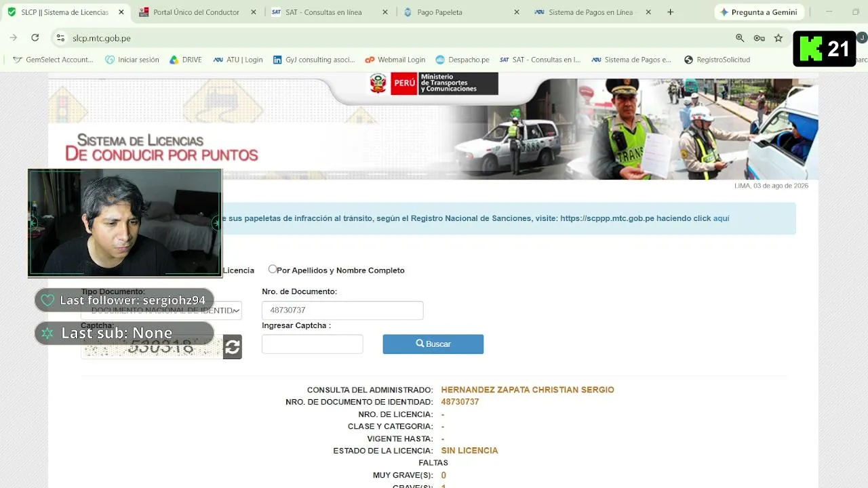Open site information icon in address bar
The width and height of the screenshot is (868, 488).
[x=60, y=38]
